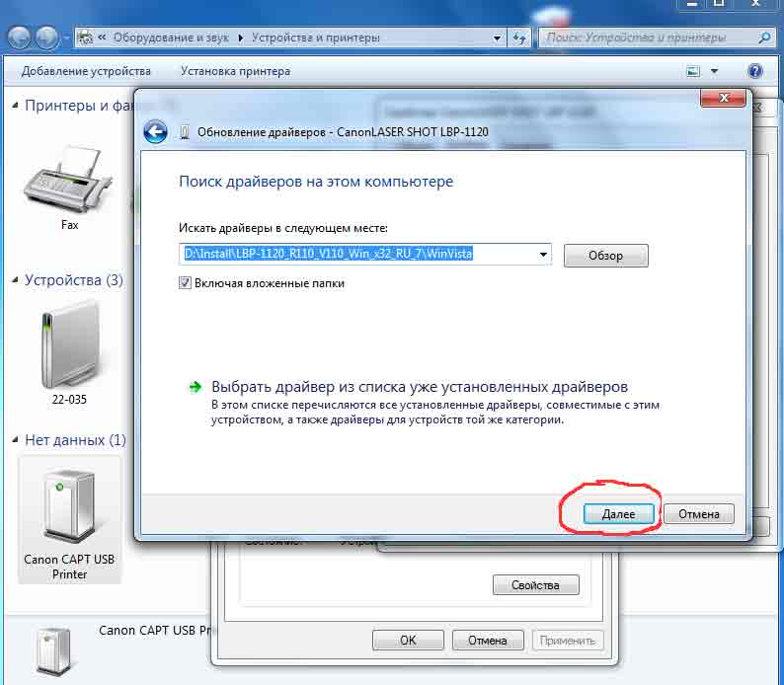Click Устройства и принтеры breadcrumb
784x685 pixels.
point(316,38)
